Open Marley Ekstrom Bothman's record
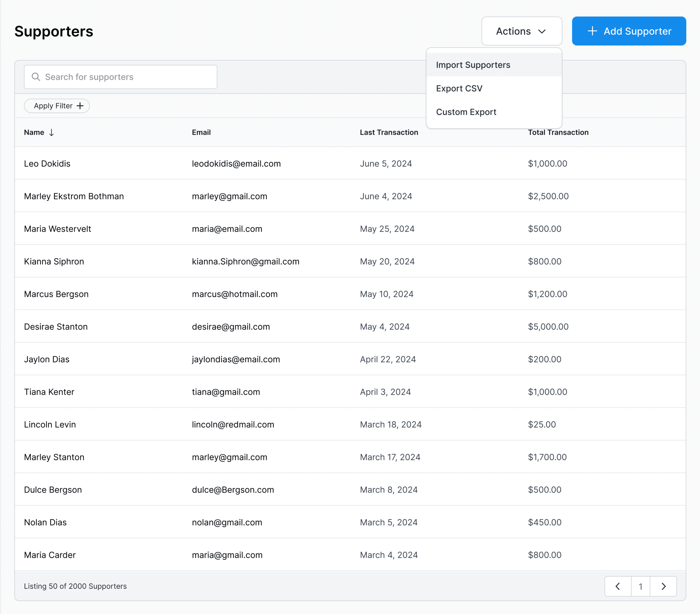 click(74, 196)
